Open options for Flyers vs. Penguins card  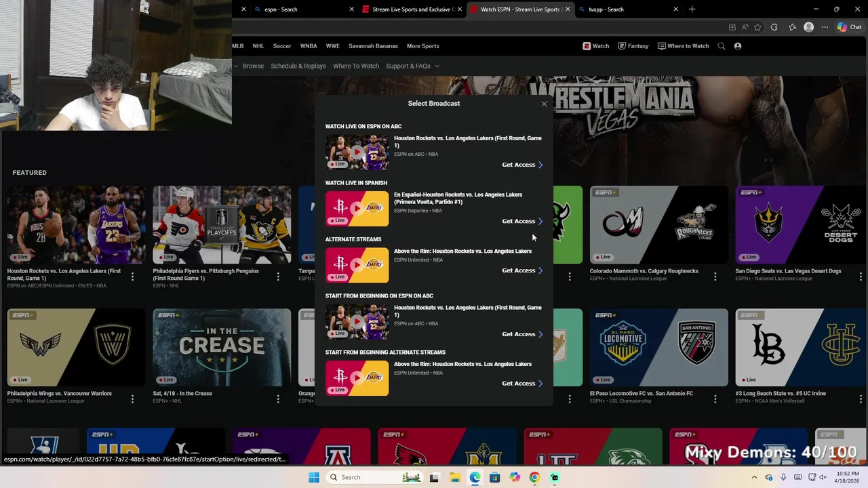(x=278, y=277)
